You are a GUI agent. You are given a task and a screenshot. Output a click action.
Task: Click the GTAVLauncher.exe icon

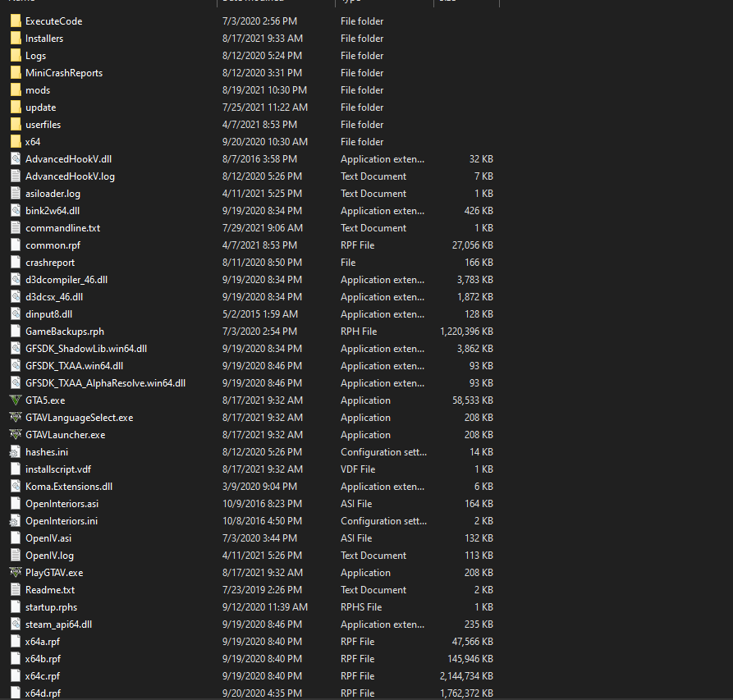coord(16,435)
